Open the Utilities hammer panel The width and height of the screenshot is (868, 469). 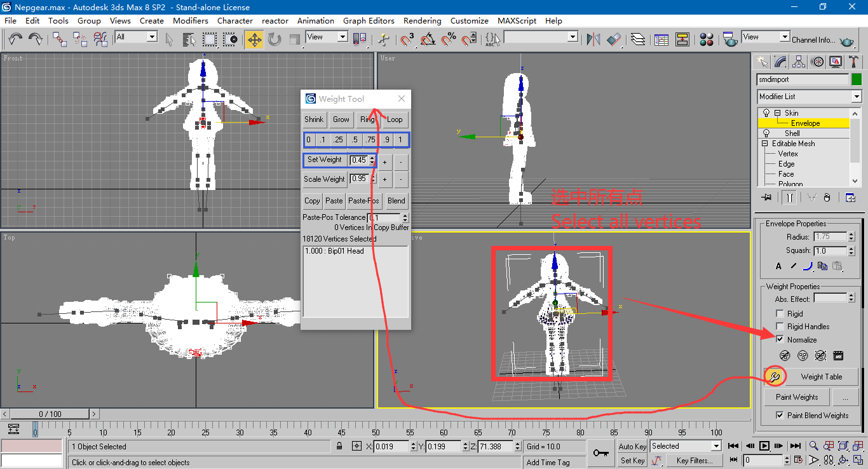854,62
